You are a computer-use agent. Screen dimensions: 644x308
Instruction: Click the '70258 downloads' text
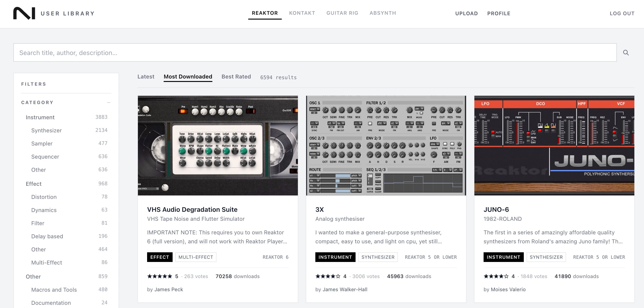point(237,276)
